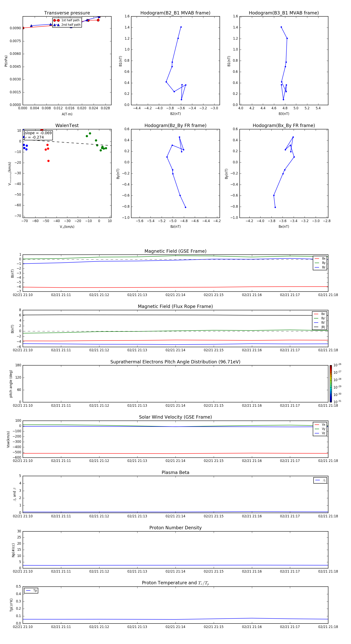The width and height of the screenshot is (351, 644).
Task: Click the 'Vx' entry in velocity legend
Action: [x=320, y=424]
